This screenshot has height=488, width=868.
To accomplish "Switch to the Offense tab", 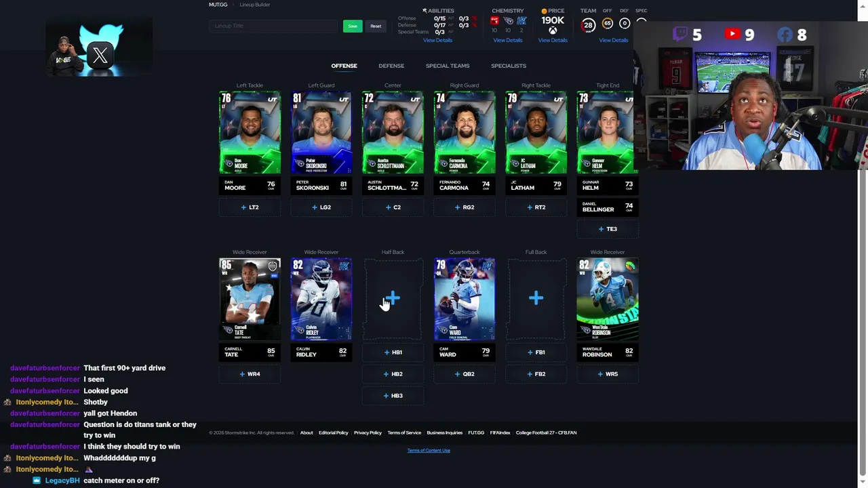I will (x=344, y=66).
